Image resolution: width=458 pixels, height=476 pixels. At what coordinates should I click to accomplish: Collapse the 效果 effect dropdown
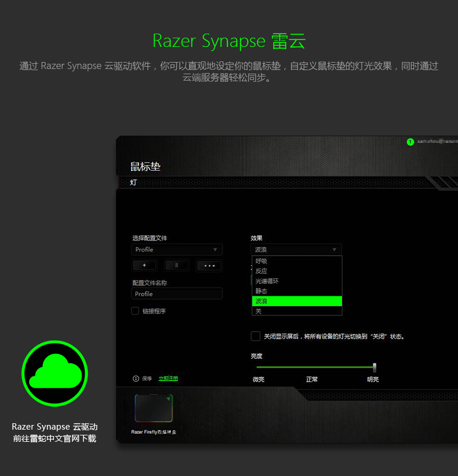coord(296,250)
